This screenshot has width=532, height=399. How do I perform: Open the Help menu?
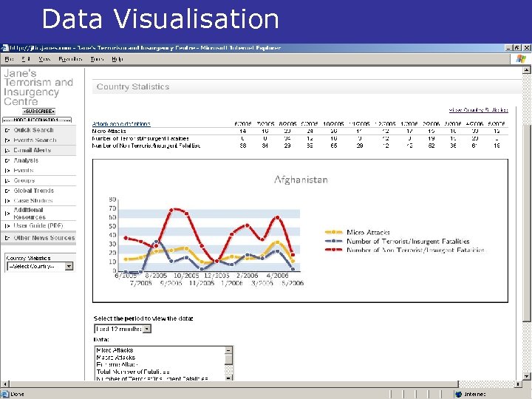117,59
